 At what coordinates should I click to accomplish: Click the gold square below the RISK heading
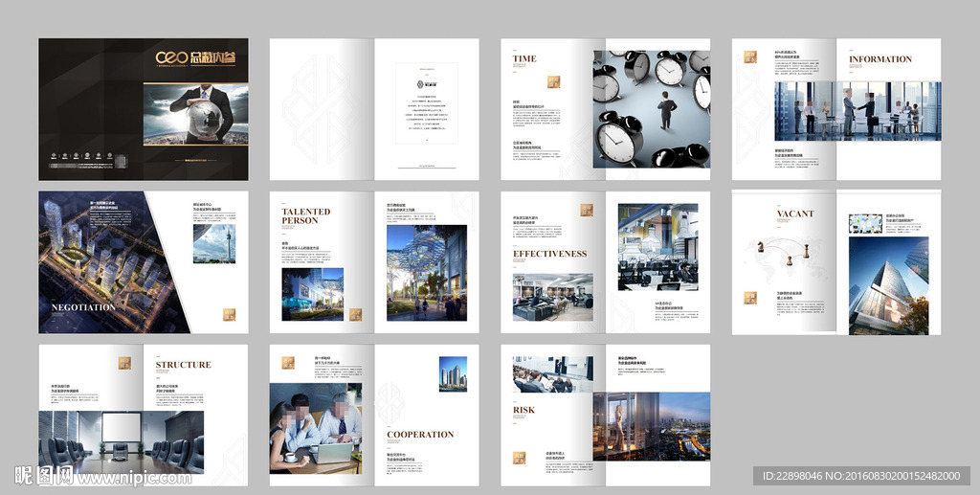518,458
